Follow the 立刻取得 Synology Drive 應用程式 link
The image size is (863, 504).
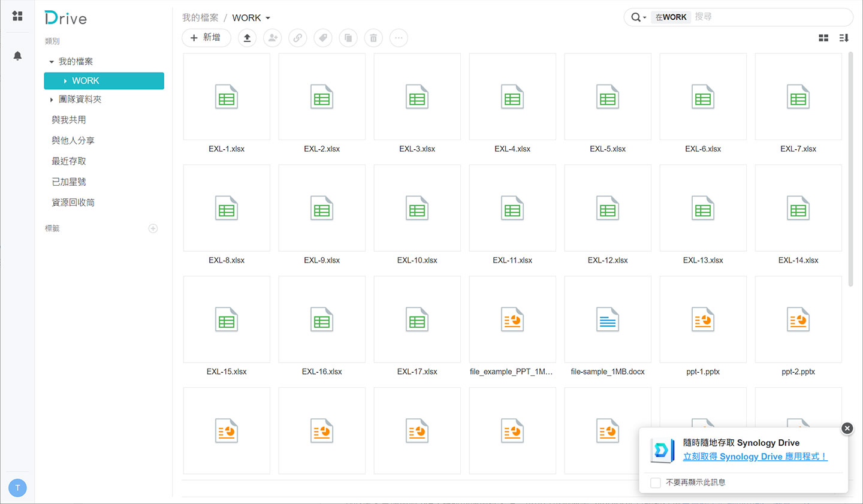tap(755, 457)
